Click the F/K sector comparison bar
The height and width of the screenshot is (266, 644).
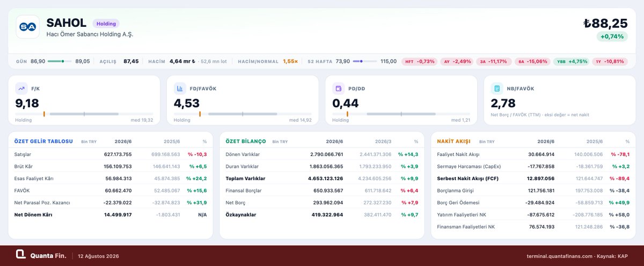(84, 114)
